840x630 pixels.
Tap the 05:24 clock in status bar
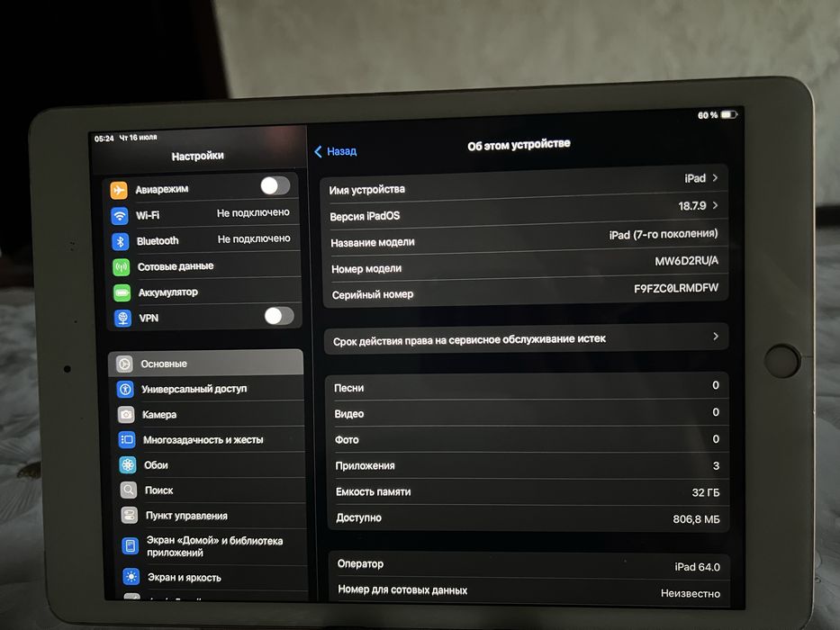[104, 139]
